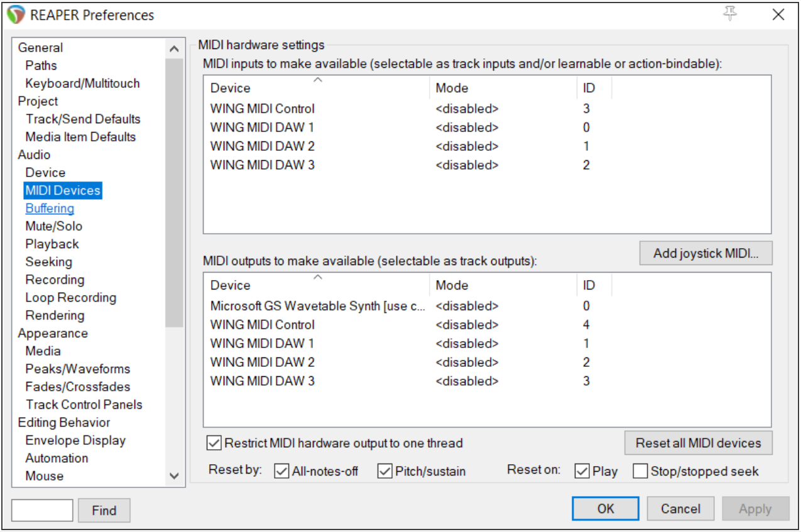Open the audio Device page
The width and height of the screenshot is (801, 532).
[45, 173]
